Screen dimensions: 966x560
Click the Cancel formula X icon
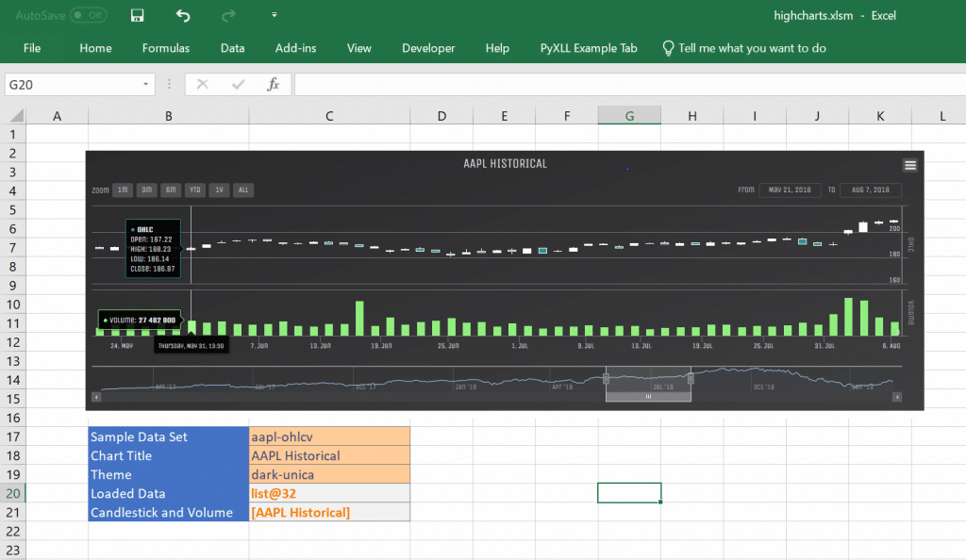click(202, 84)
